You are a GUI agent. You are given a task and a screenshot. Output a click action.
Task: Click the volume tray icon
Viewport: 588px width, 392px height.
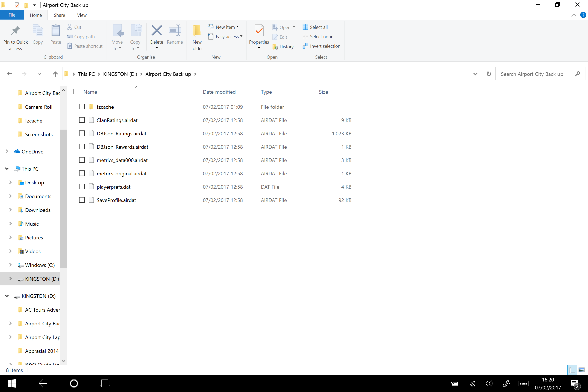489,383
